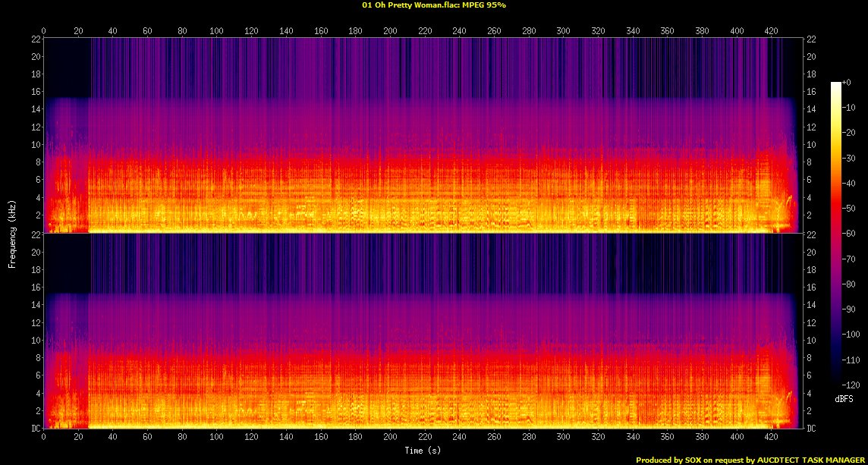Screen dimensions: 868x465
Task: Click the 40 tick on the top time axis
Action: (x=113, y=30)
